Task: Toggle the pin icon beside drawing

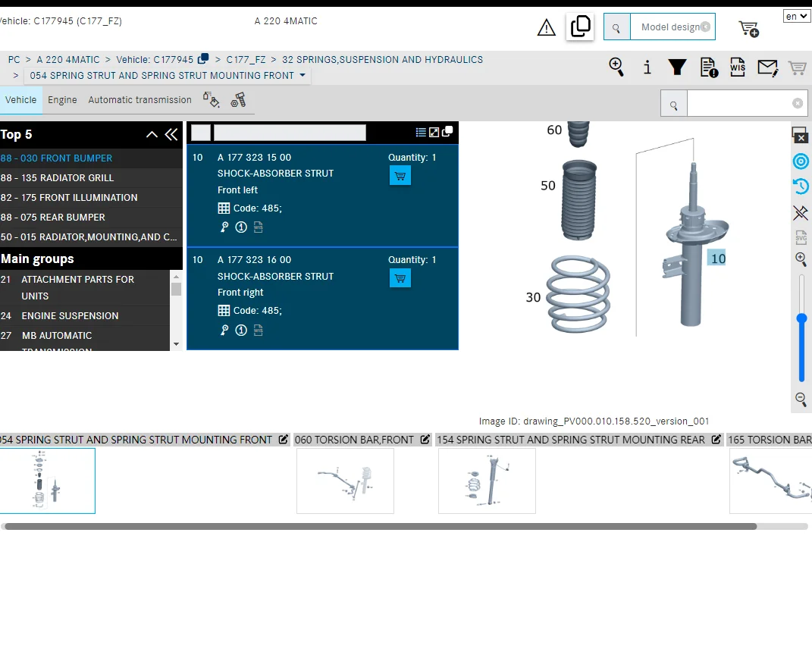Action: pyautogui.click(x=801, y=212)
